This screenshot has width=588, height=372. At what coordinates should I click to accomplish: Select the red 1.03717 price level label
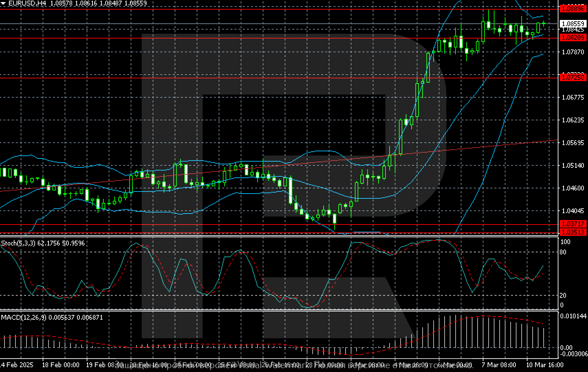(573, 224)
